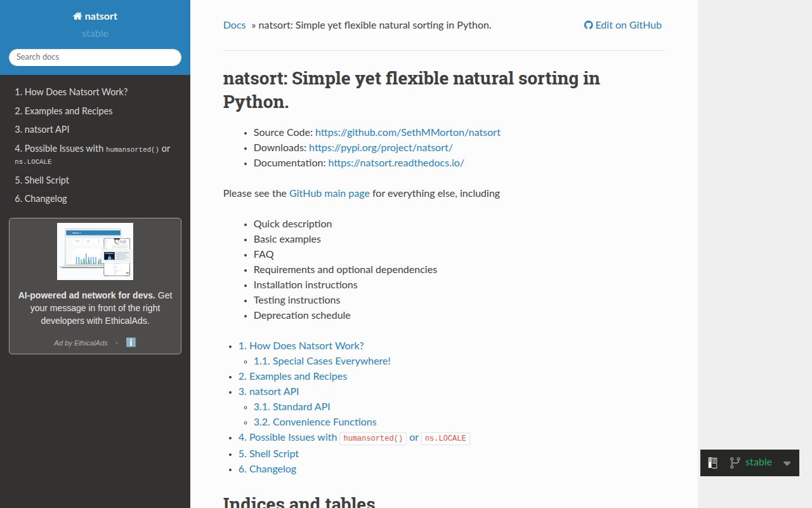Open contents link 1.1. Special Cases Everywhere!
The image size is (812, 508).
click(322, 361)
